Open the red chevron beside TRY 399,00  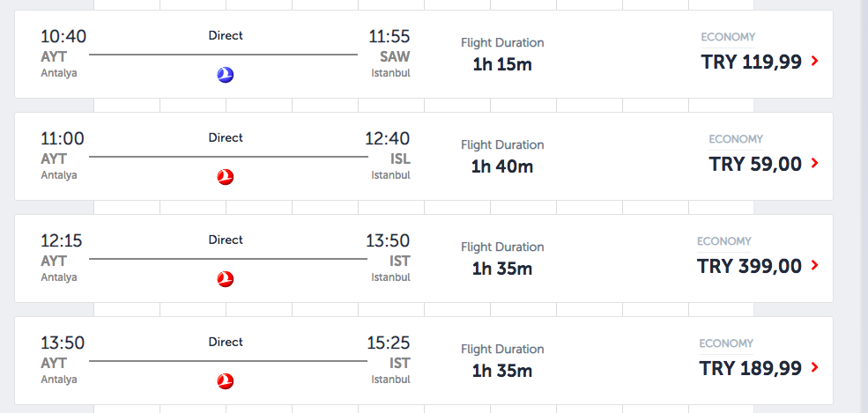(814, 266)
